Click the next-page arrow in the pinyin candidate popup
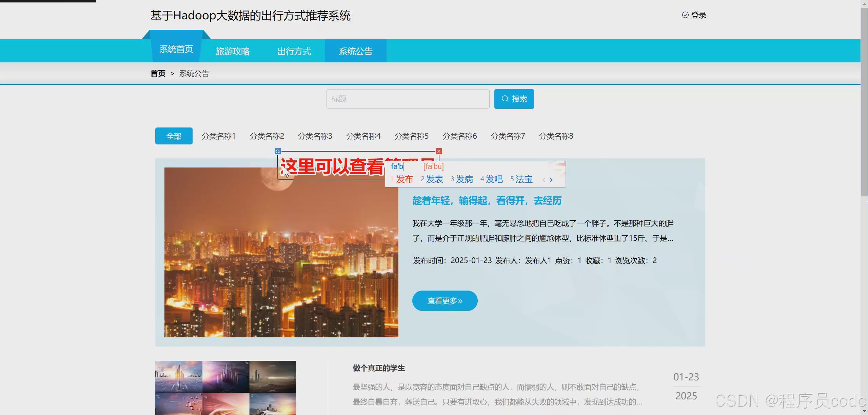 coord(551,180)
